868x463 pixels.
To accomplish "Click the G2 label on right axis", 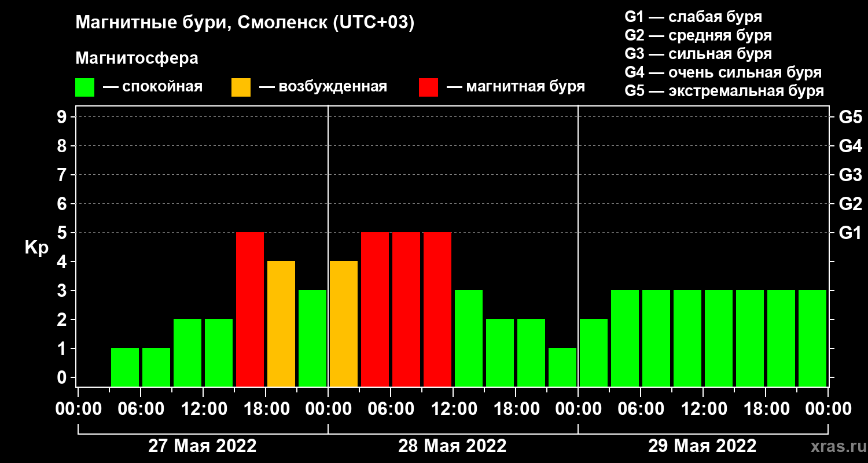I will click(850, 204).
